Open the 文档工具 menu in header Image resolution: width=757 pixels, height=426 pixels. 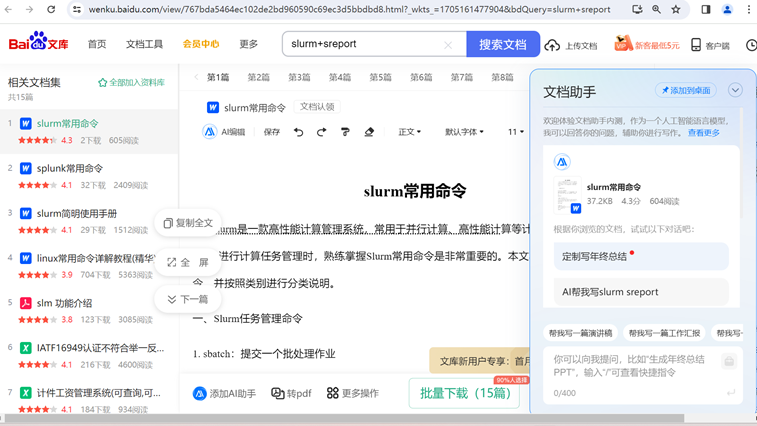(x=144, y=45)
